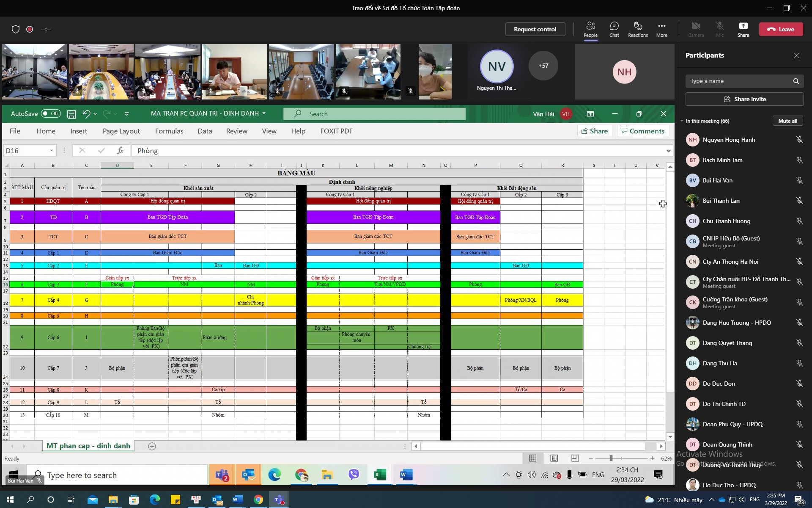Open the Teams Chat panel
Viewport: 812px width, 508px height.
tap(614, 29)
